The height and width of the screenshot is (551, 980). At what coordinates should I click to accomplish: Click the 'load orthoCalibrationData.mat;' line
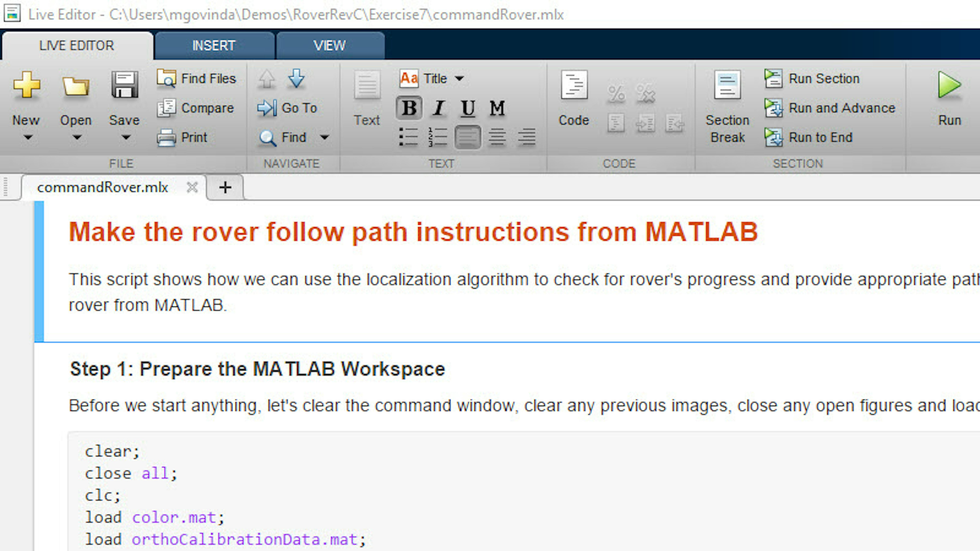[x=225, y=540]
